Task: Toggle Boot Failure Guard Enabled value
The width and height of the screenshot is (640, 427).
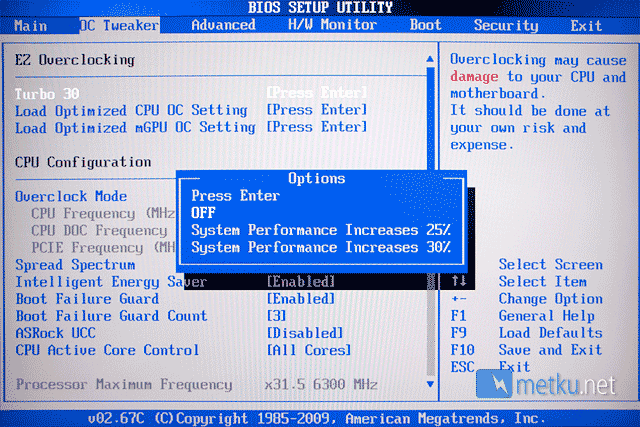Action: point(301,298)
